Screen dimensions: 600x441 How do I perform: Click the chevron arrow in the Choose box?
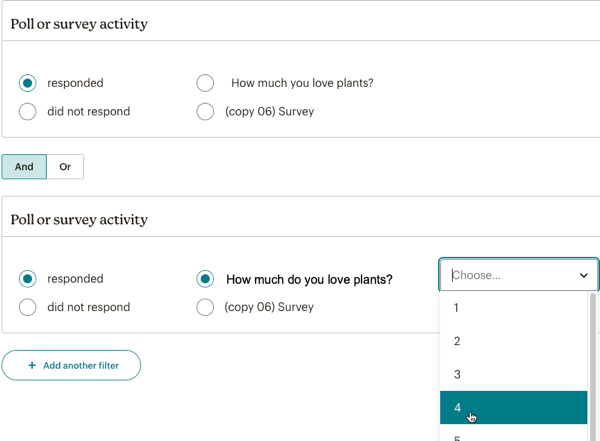584,275
